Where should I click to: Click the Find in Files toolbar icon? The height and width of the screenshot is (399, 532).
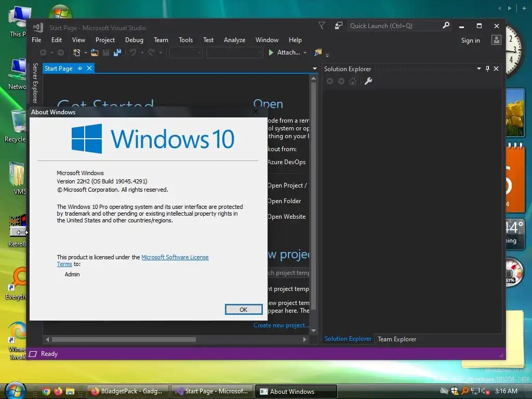point(318,52)
